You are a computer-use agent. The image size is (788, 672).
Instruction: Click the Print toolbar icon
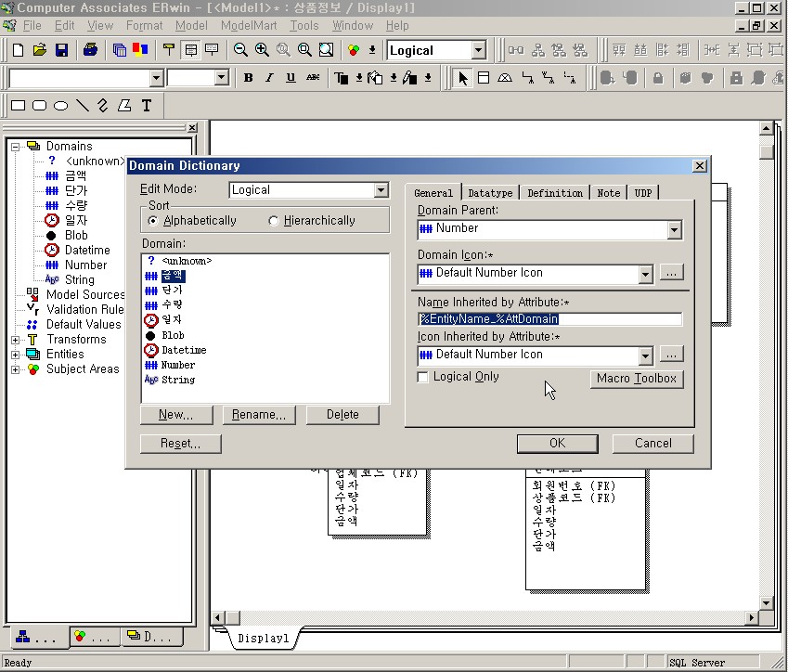[x=90, y=50]
